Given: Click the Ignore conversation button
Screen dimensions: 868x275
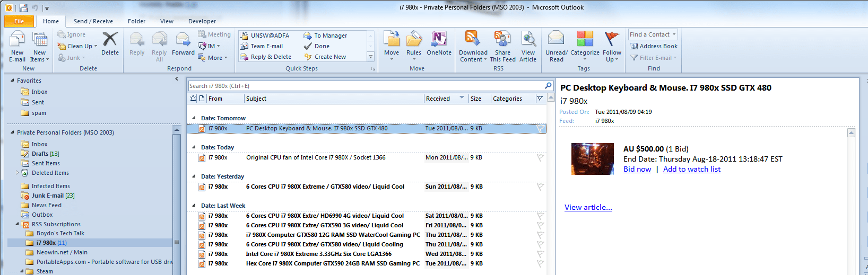Looking at the screenshot, I should tap(72, 34).
